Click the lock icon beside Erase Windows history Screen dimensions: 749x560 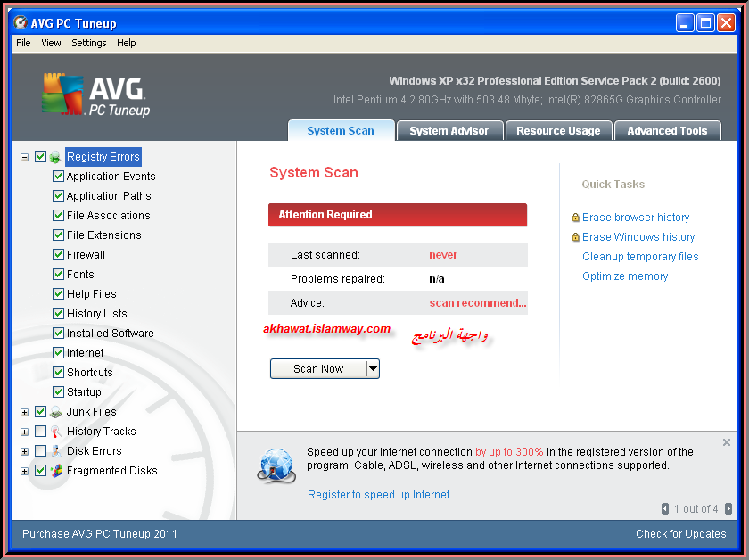pyautogui.click(x=576, y=237)
